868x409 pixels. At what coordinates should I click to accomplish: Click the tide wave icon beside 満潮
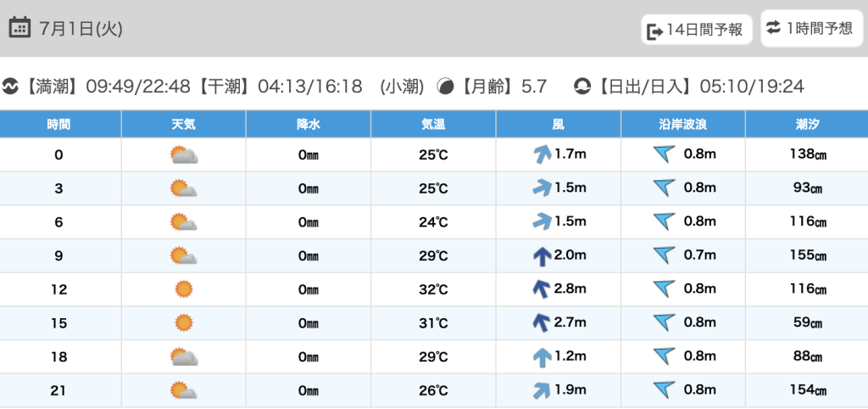coord(11,87)
